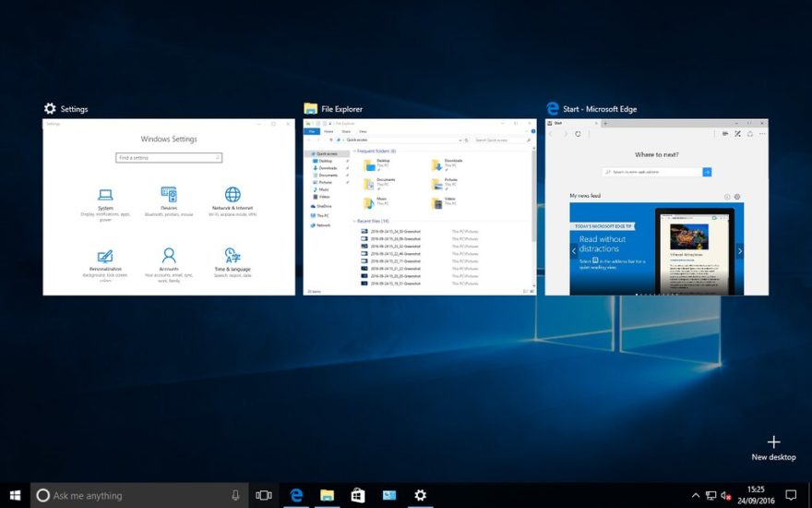812x508 pixels.
Task: Open the Mail app taskbar icon
Action: pos(389,496)
